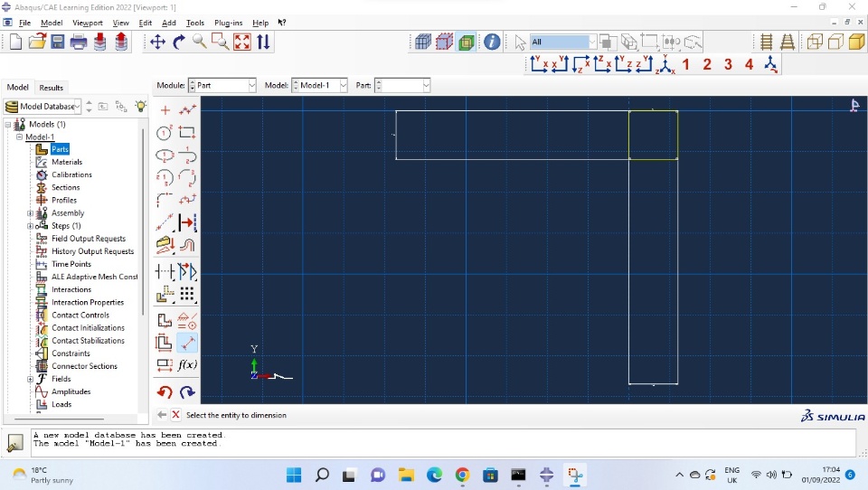Image resolution: width=868 pixels, height=490 pixels.
Task: Click the Rotate View tool
Action: [x=179, y=42]
